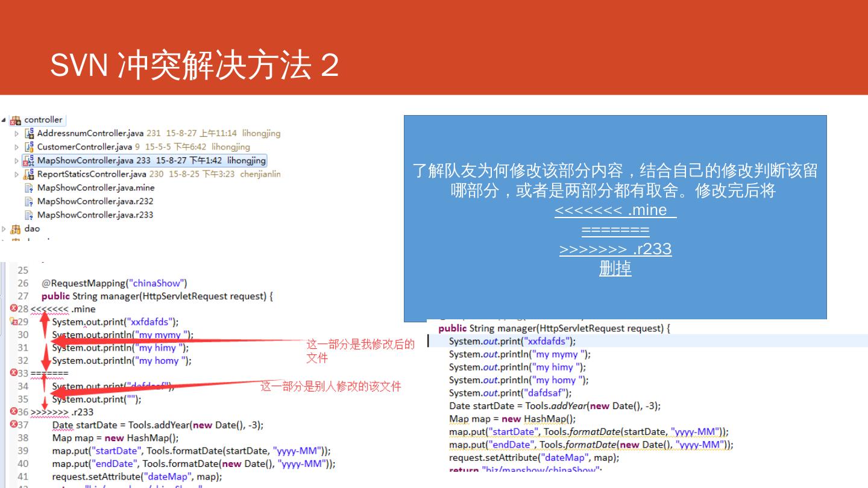
Task: Click the AddressnumController.java file icon
Action: pyautogui.click(x=29, y=133)
